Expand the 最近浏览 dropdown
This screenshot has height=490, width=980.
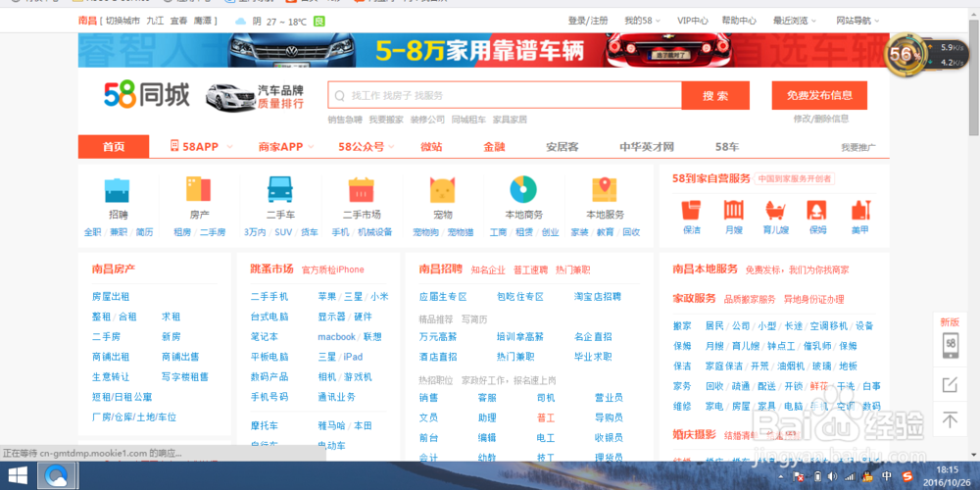(795, 21)
